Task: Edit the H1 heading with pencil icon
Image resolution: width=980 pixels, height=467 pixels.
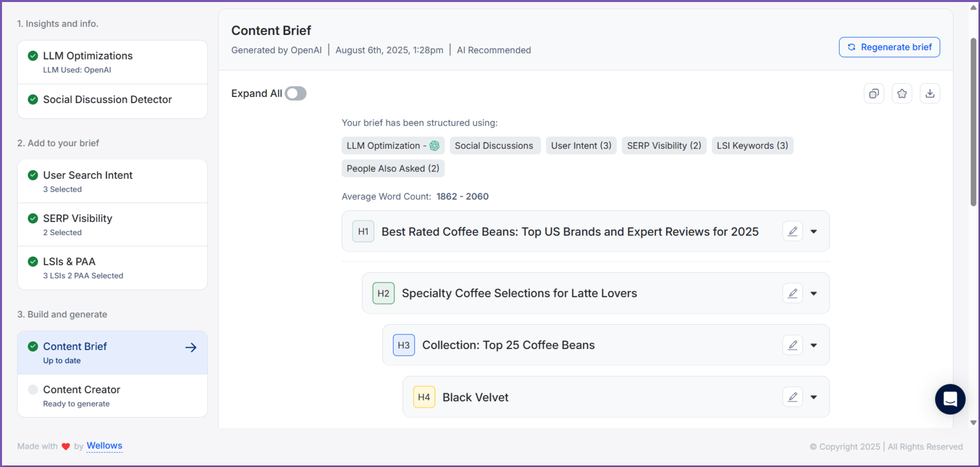Action: click(792, 232)
